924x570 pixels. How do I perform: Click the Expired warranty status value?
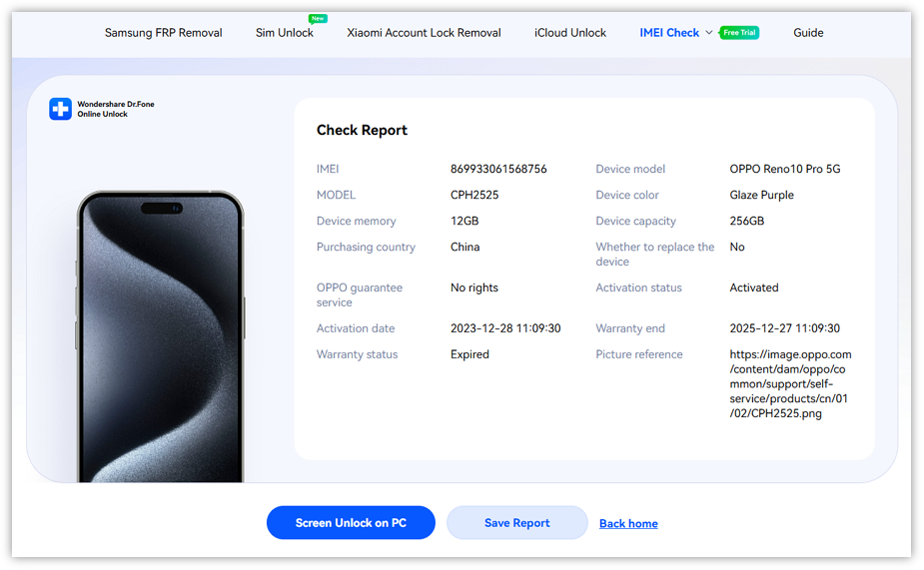pos(469,354)
